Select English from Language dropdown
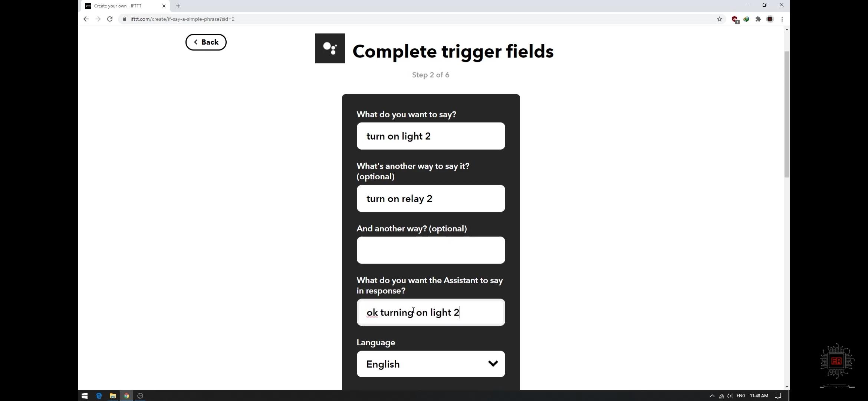This screenshot has height=401, width=868. coord(431,364)
